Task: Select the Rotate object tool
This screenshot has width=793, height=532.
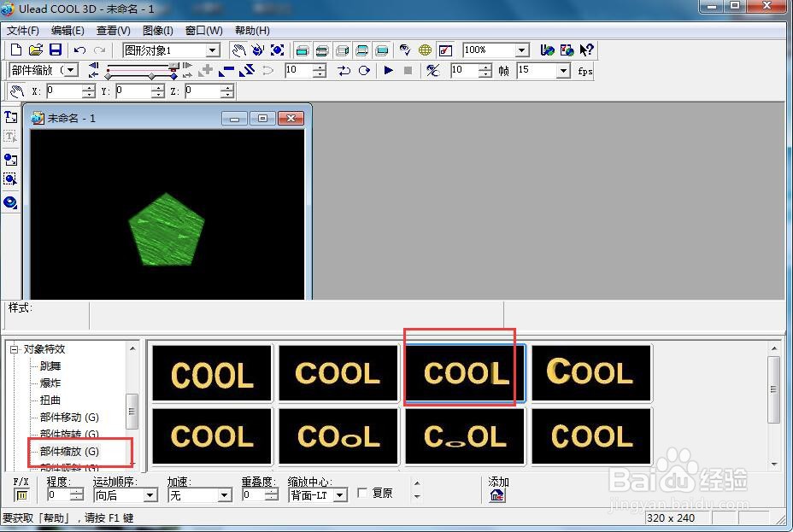Action: 258,50
